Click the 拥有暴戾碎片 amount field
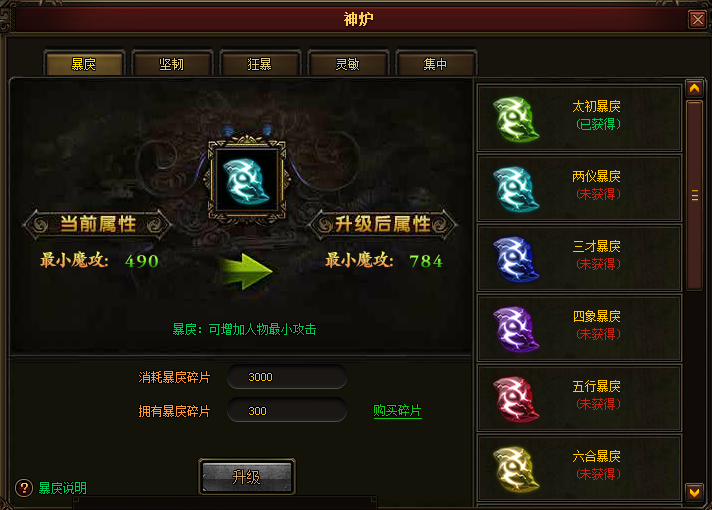This screenshot has height=510, width=712. [287, 411]
